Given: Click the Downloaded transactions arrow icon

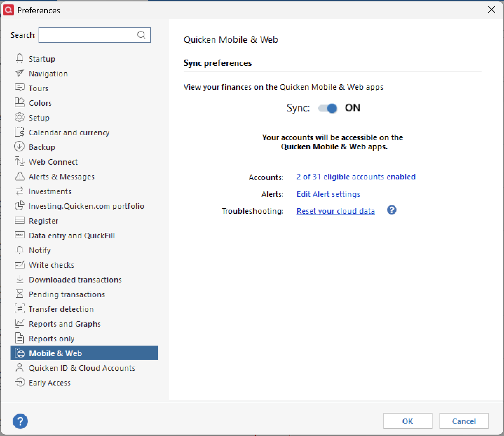Looking at the screenshot, I should tap(20, 279).
